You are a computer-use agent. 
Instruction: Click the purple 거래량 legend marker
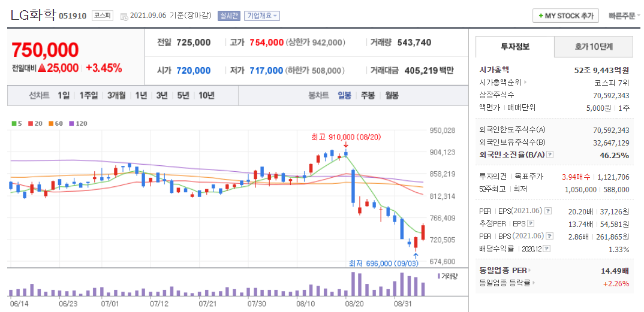point(439,275)
